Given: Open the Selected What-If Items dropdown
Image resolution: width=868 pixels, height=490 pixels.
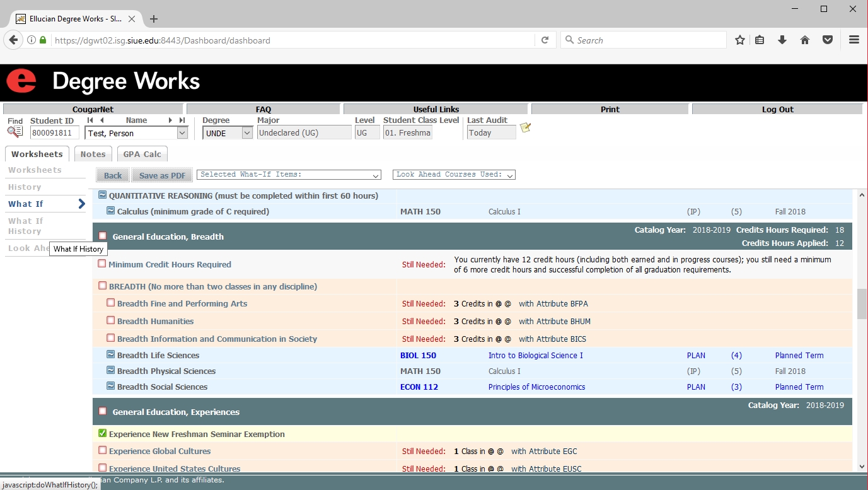Looking at the screenshot, I should 289,175.
